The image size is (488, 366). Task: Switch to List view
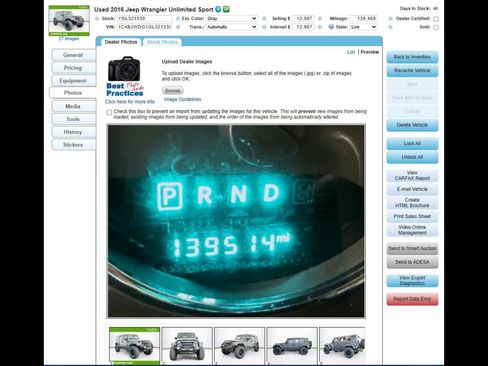click(x=351, y=52)
